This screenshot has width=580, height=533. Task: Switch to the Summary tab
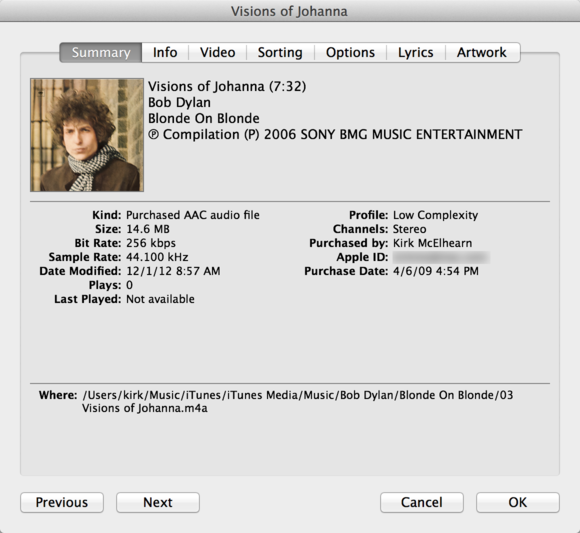101,53
